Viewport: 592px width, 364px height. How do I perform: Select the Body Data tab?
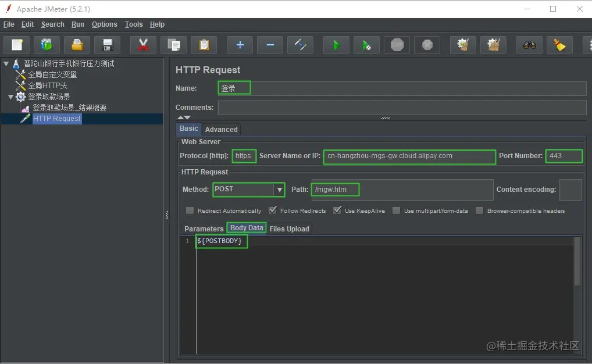247,228
